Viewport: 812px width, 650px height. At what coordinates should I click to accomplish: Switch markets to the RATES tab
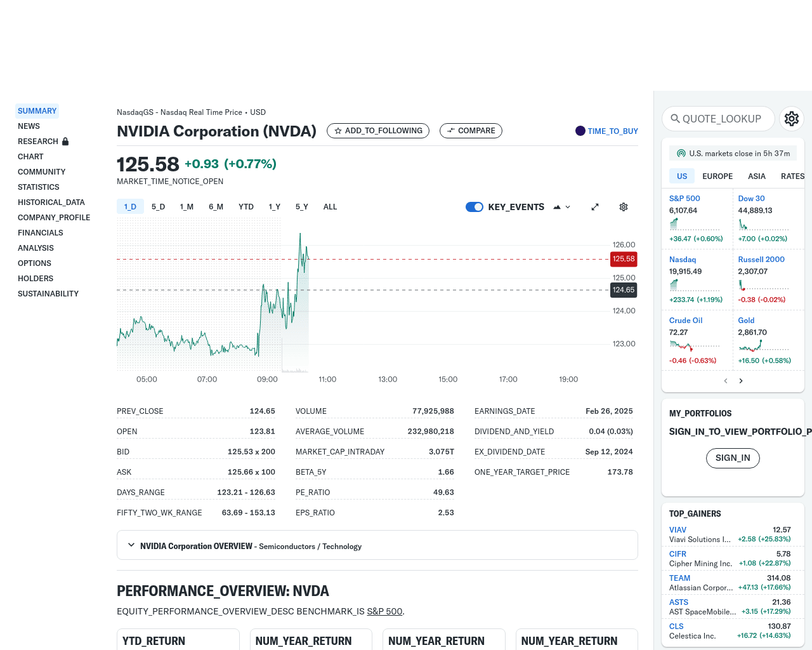point(792,176)
